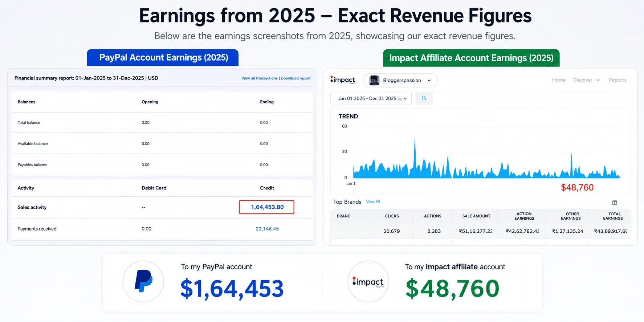The height and width of the screenshot is (322, 644).
Task: Click the Payables balance row label
Action: click(32, 165)
